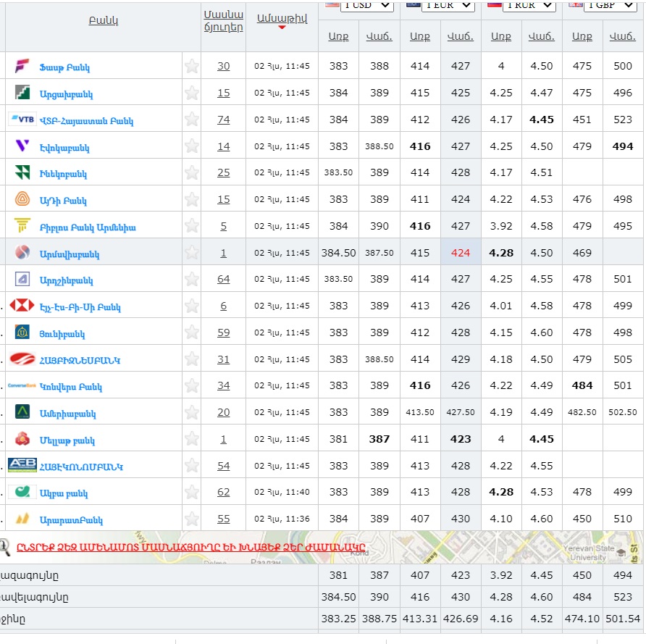Toggle favorite star for Բիբլոս Բանկ Արմենիա
Screen dimensions: 646x644
pos(192,226)
